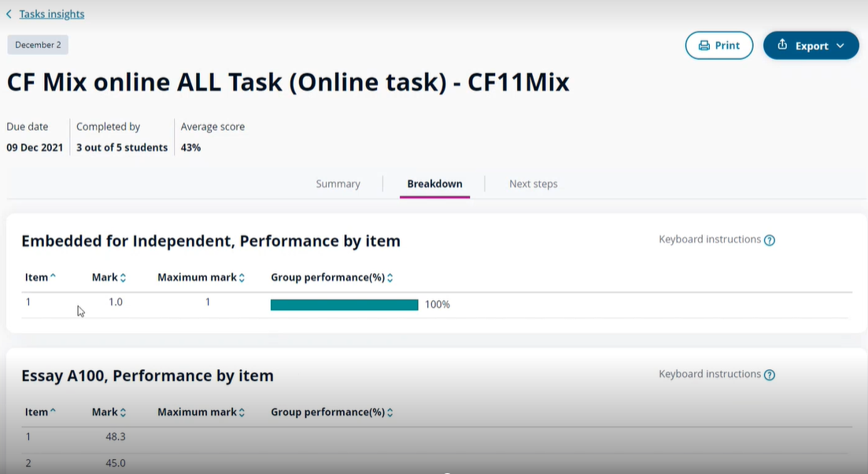
Task: Go to the Next steps tab
Action: (x=533, y=184)
